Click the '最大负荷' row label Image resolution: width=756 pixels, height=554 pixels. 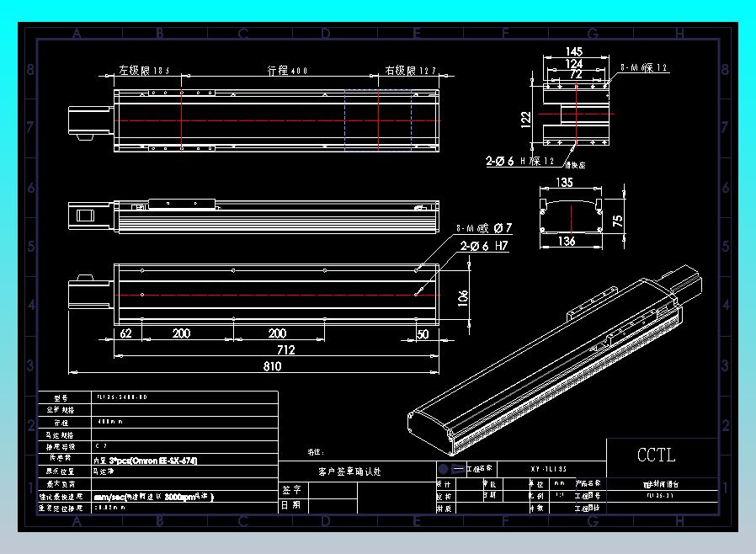[x=61, y=484]
